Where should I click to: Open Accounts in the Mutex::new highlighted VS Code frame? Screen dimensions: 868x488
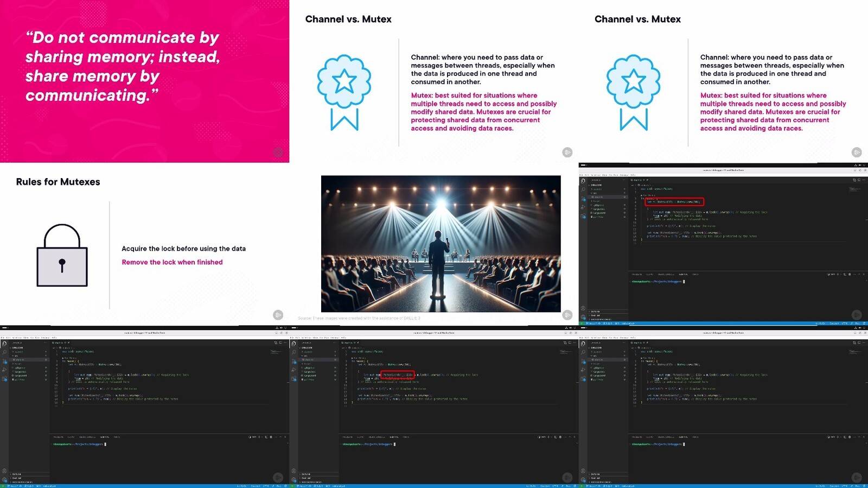583,308
